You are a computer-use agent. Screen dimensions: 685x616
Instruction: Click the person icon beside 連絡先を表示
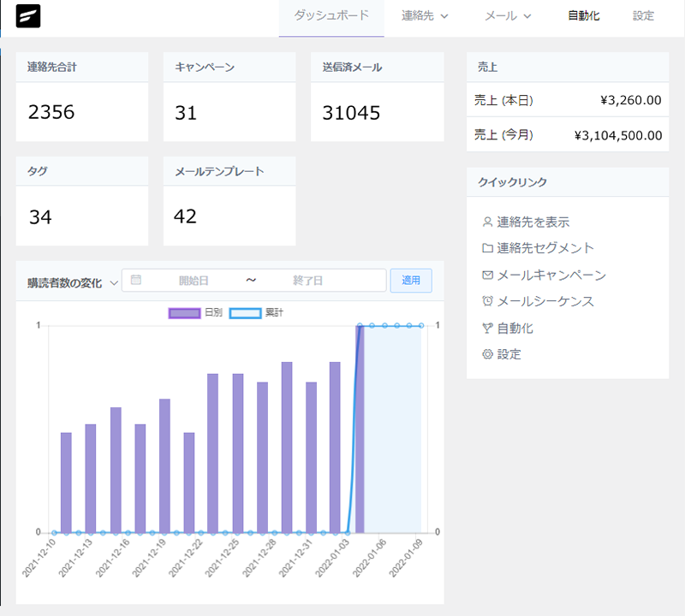point(487,222)
